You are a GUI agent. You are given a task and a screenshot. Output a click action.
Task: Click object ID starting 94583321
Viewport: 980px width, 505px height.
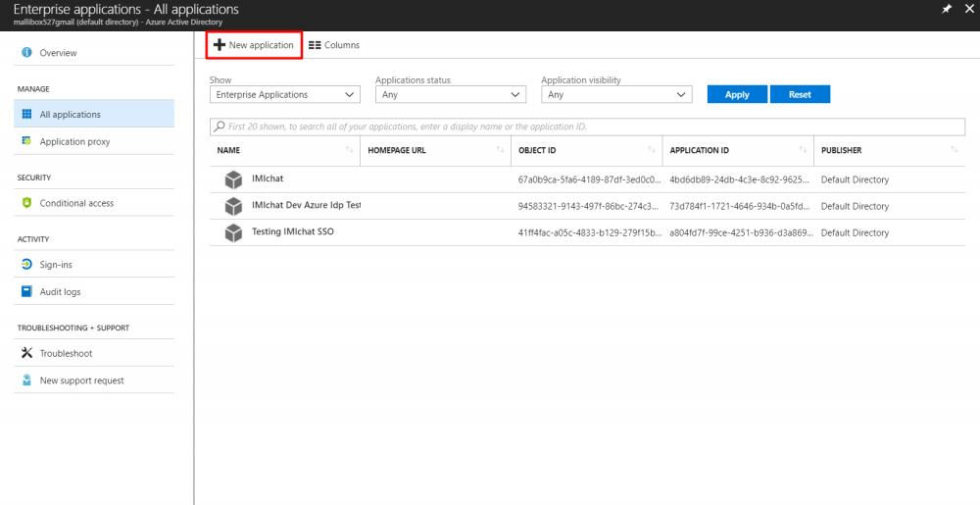589,206
